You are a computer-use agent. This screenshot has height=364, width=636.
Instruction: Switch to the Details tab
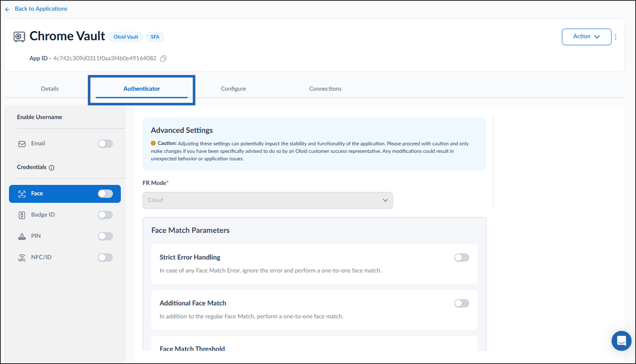coord(50,89)
